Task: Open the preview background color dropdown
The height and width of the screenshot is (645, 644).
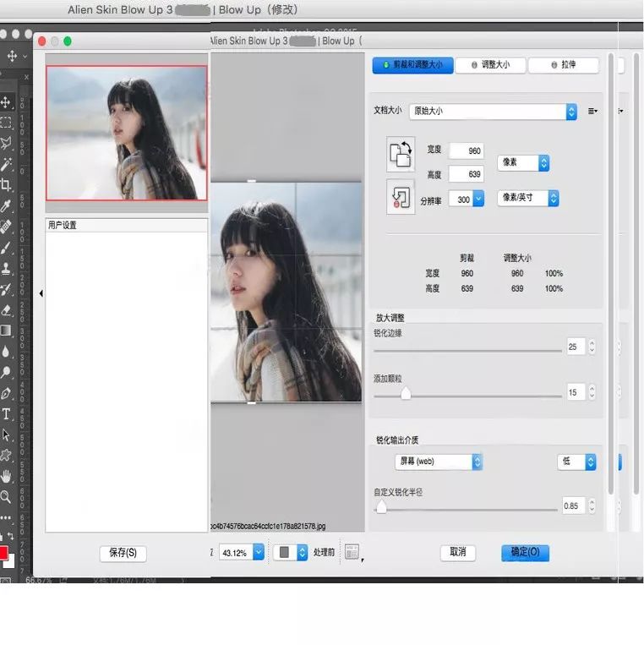Action: point(291,553)
